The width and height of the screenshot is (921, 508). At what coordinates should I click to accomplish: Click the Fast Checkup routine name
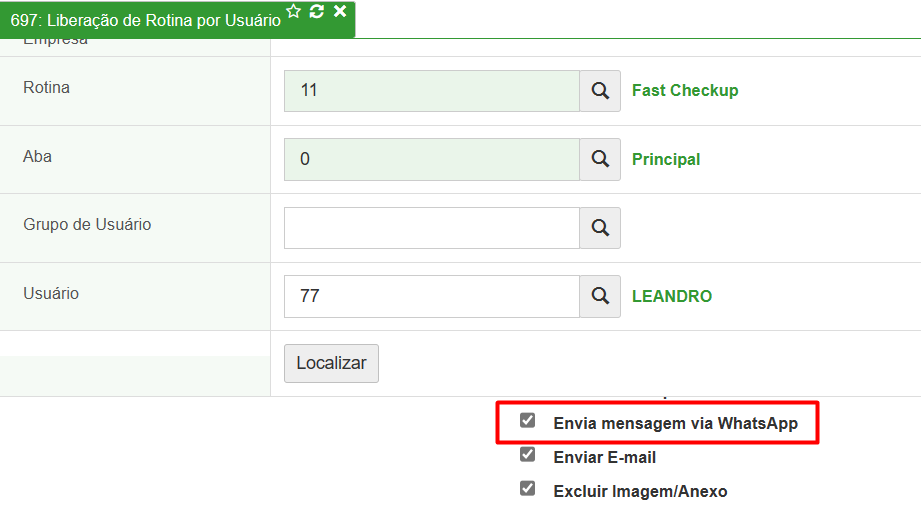[685, 90]
